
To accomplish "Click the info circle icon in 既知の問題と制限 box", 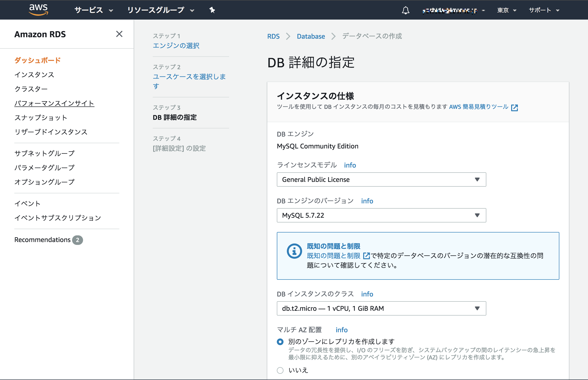I will [x=294, y=251].
